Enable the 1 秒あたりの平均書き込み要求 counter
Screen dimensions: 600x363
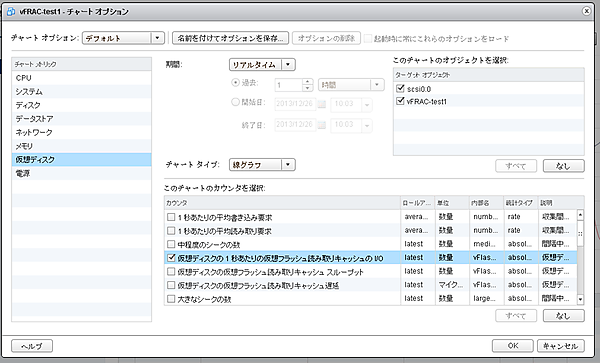coord(171,217)
